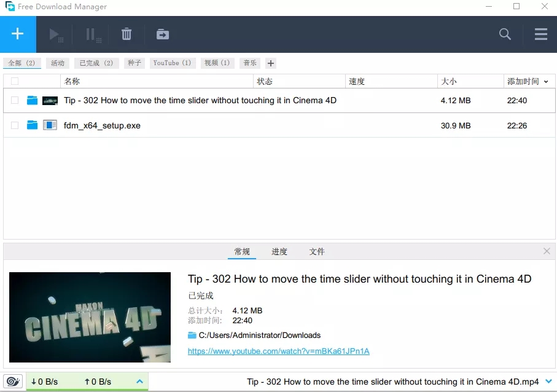The width and height of the screenshot is (557, 392).
Task: Minimize the Free Download Manager window
Action: (x=489, y=6)
